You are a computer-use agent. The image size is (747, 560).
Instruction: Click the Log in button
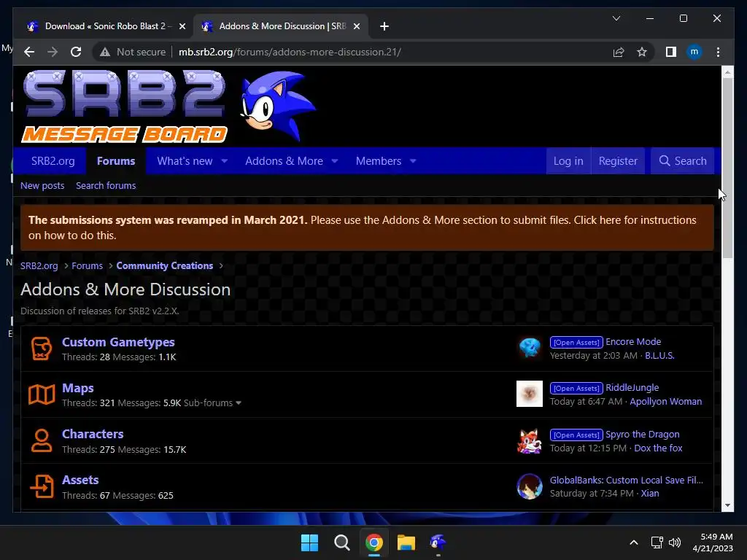(568, 161)
